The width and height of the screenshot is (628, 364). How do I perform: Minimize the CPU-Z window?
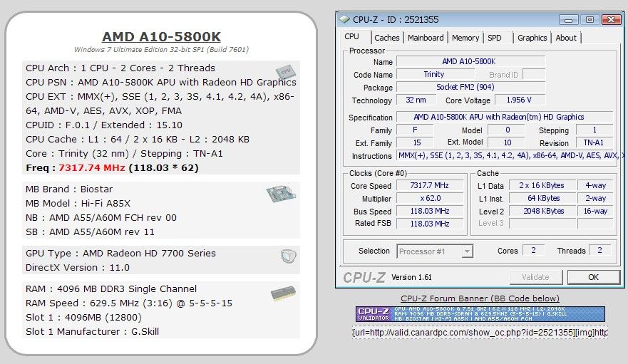point(568,20)
